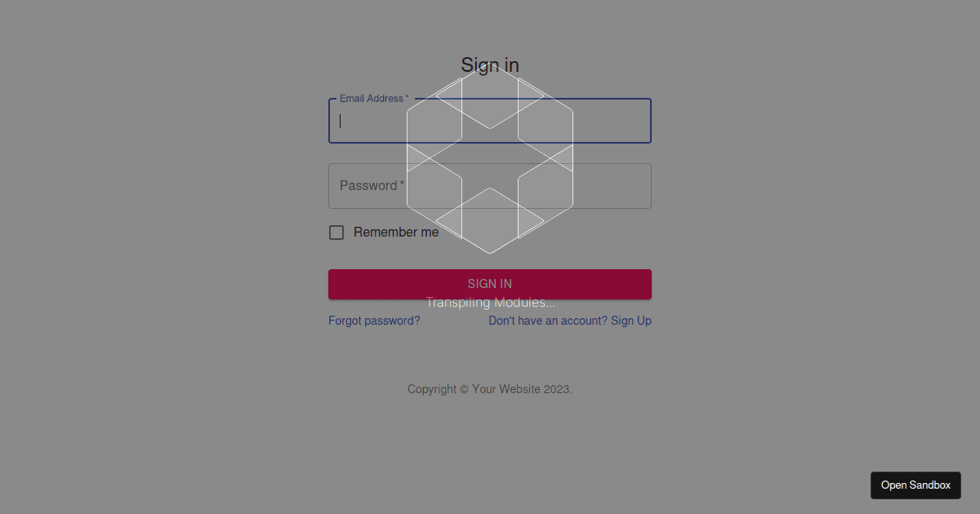
Task: Select the Copyright Your Website text
Action: click(489, 389)
